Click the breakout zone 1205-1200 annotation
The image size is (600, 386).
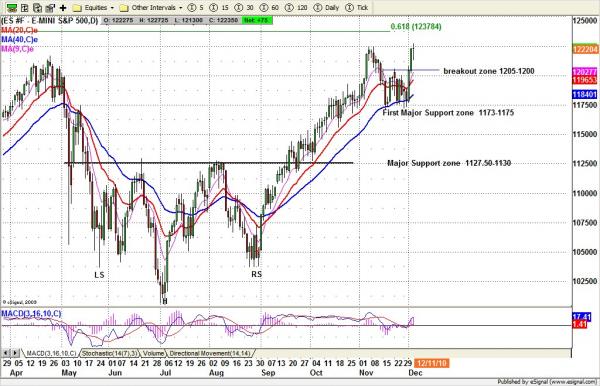[489, 71]
